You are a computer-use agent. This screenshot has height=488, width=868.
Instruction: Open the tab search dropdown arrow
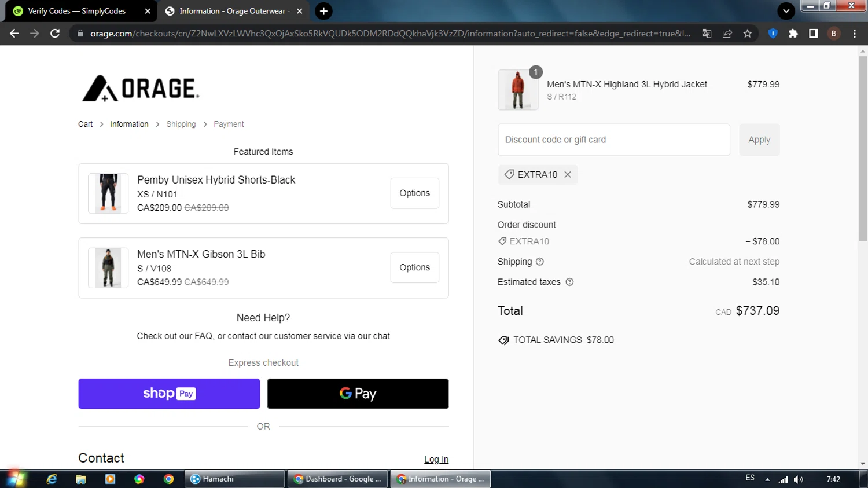pyautogui.click(x=786, y=11)
